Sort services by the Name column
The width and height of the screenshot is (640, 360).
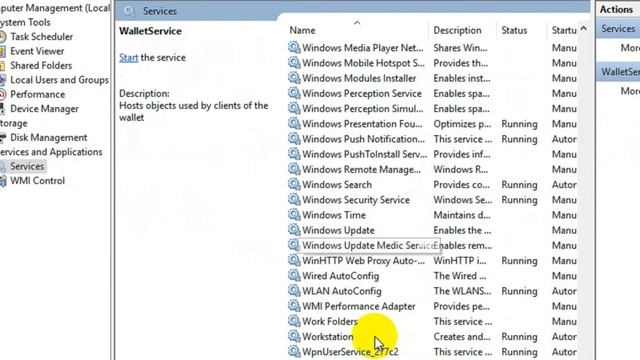click(x=302, y=30)
